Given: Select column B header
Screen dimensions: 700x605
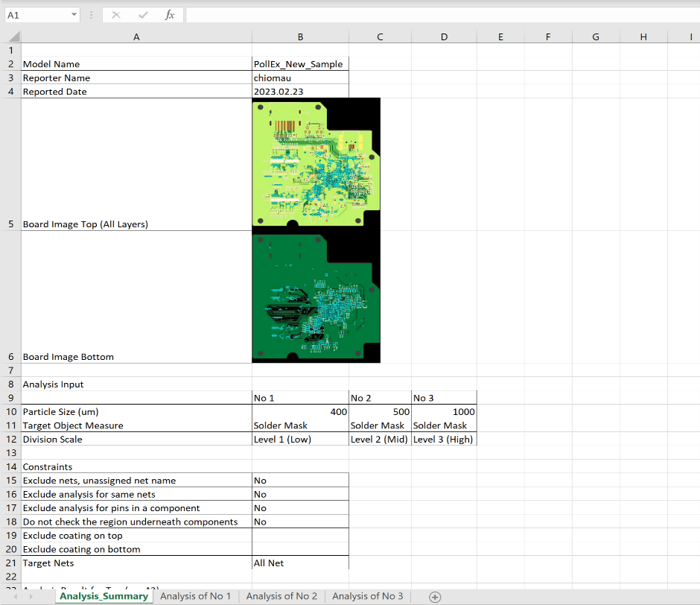Looking at the screenshot, I should [299, 37].
